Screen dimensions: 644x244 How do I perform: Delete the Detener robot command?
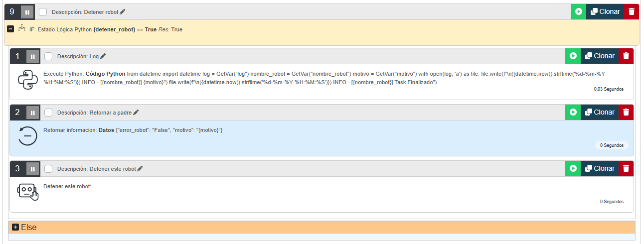point(632,11)
